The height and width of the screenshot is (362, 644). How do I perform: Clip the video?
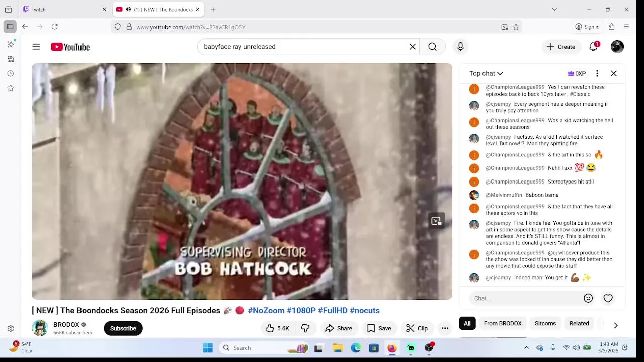coord(417,328)
